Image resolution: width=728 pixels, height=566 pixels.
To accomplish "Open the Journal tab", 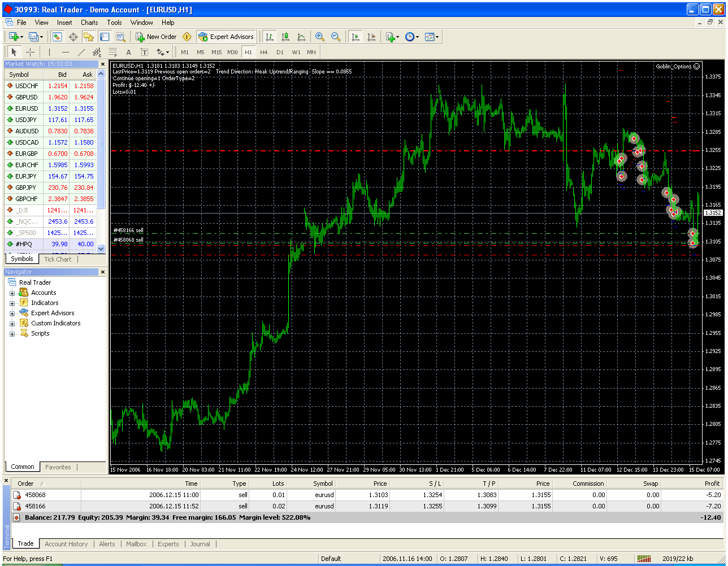I will pos(200,544).
